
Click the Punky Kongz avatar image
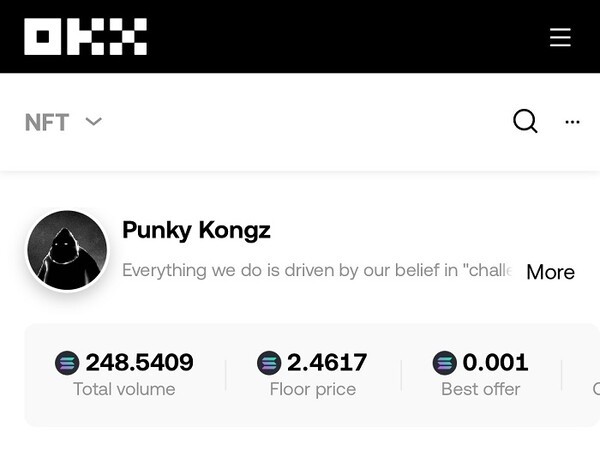pyautogui.click(x=67, y=250)
